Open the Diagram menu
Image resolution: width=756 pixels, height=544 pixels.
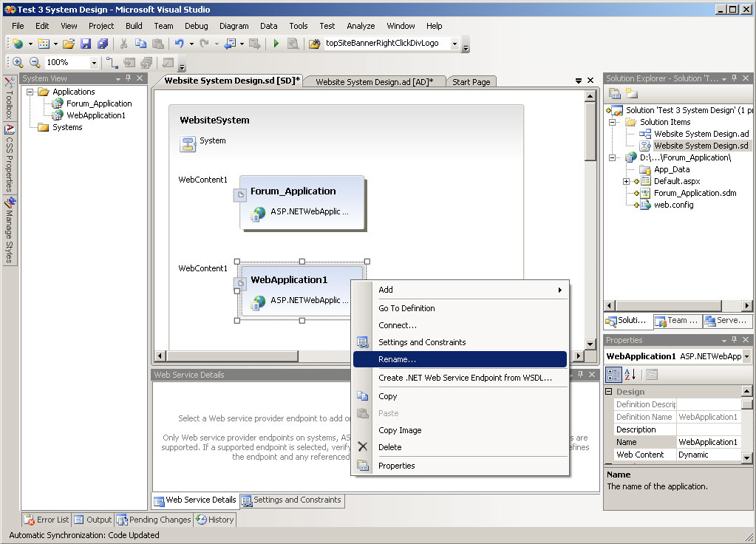point(234,26)
